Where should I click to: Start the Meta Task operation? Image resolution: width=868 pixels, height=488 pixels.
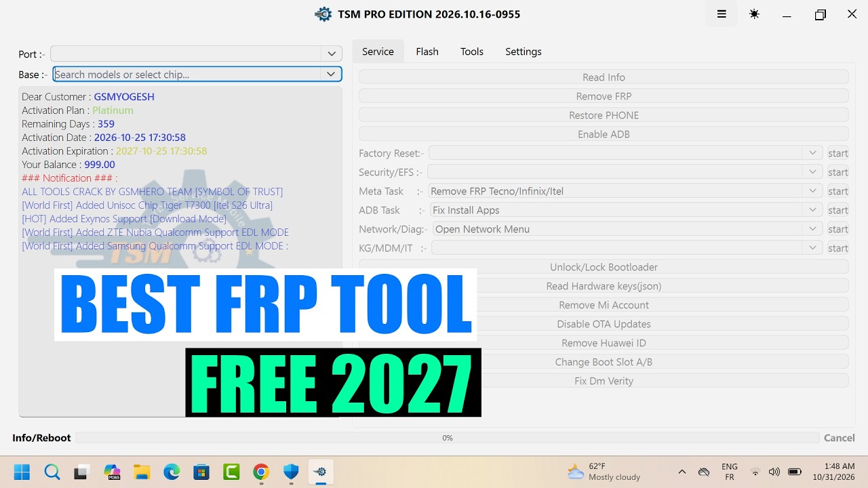pos(838,191)
